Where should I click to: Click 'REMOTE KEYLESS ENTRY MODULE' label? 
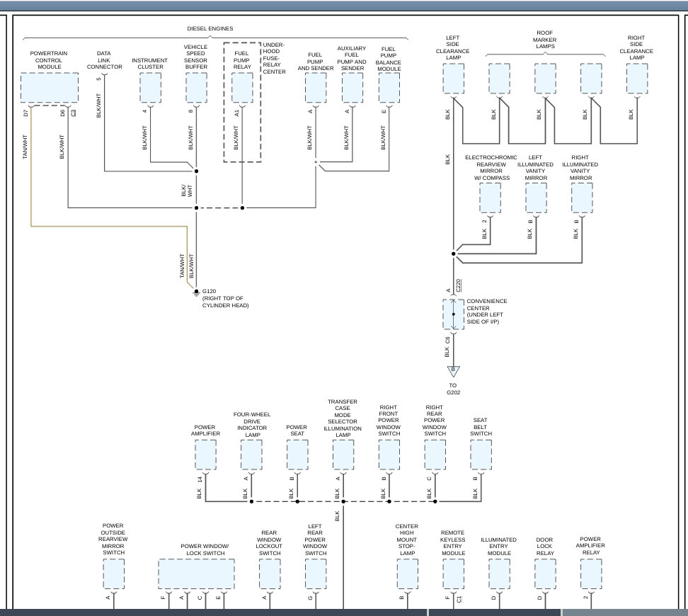tap(453, 543)
